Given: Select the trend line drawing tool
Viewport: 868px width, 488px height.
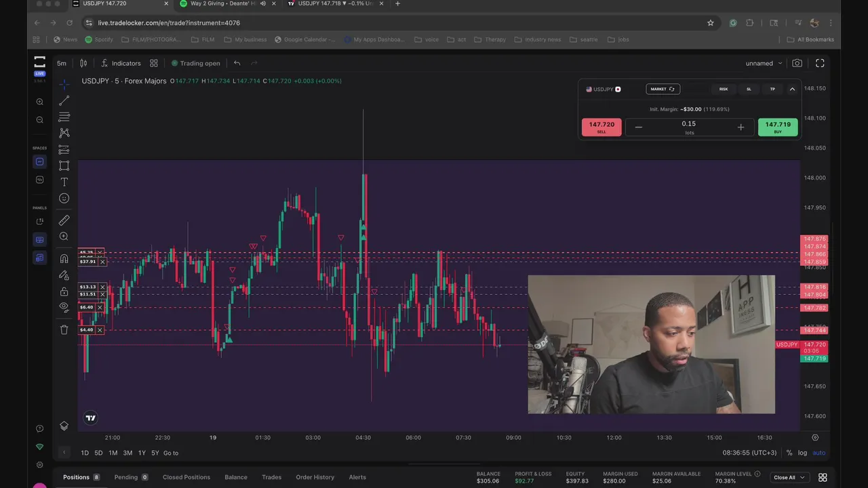Looking at the screenshot, I should pyautogui.click(x=64, y=100).
